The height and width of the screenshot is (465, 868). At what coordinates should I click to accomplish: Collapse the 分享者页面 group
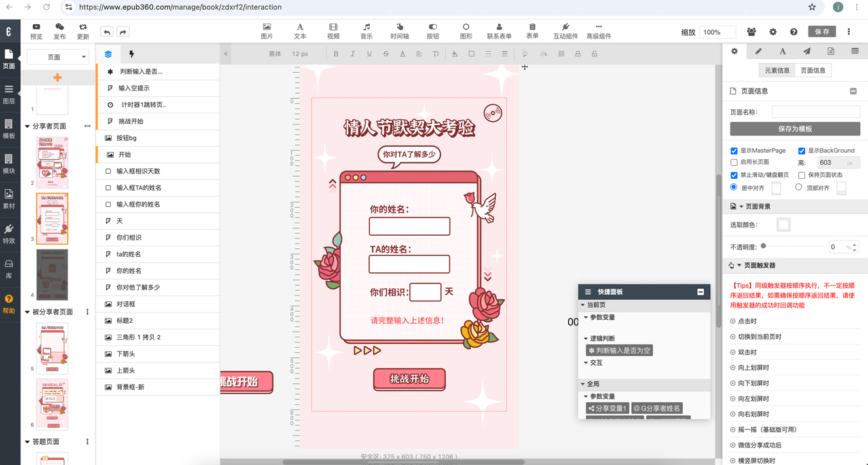[x=27, y=126]
